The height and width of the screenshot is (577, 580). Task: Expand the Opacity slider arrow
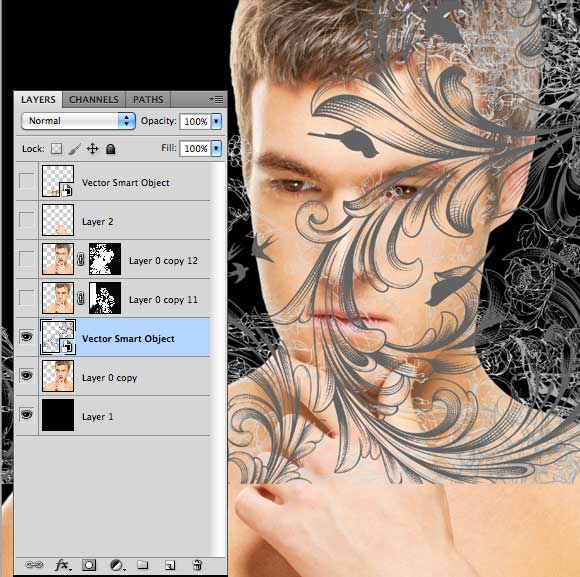click(216, 121)
